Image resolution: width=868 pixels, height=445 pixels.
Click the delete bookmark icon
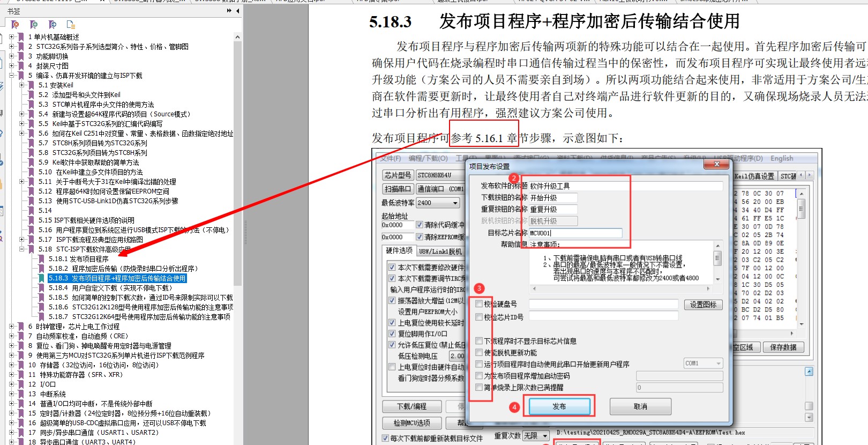tap(16, 25)
